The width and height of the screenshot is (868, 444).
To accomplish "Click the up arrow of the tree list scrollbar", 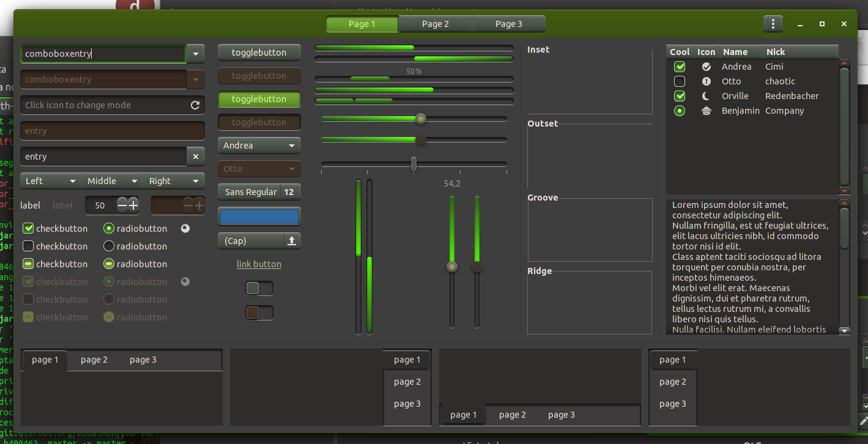I will tap(845, 62).
